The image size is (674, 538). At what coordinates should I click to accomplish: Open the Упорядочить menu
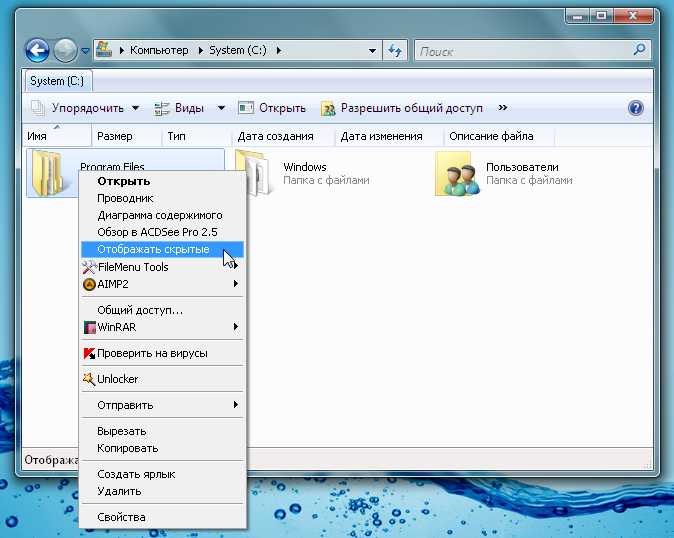[86, 108]
